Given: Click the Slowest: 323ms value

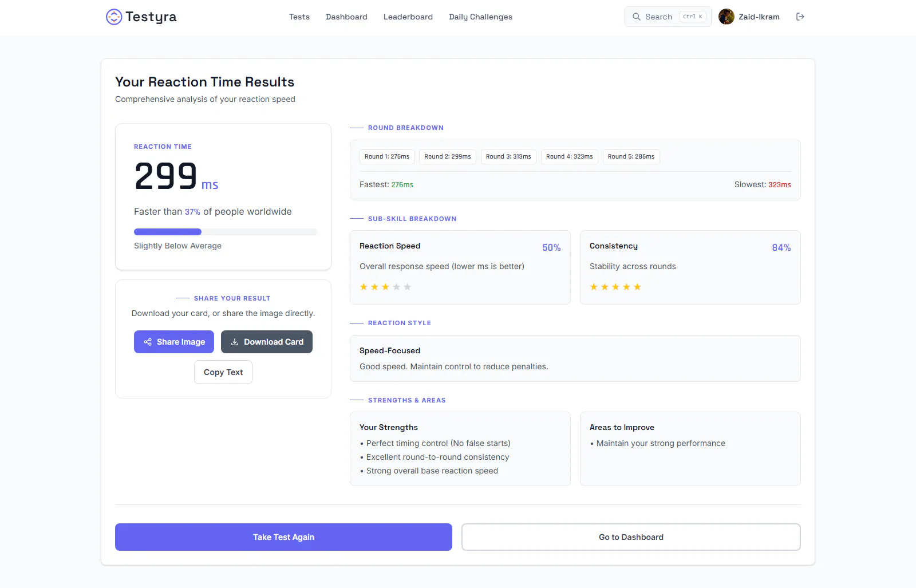Looking at the screenshot, I should click(780, 184).
